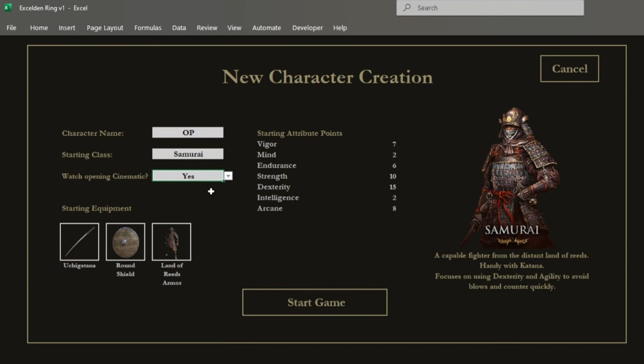
Task: Select the Starting Class cell showing Samurai
Action: click(188, 154)
